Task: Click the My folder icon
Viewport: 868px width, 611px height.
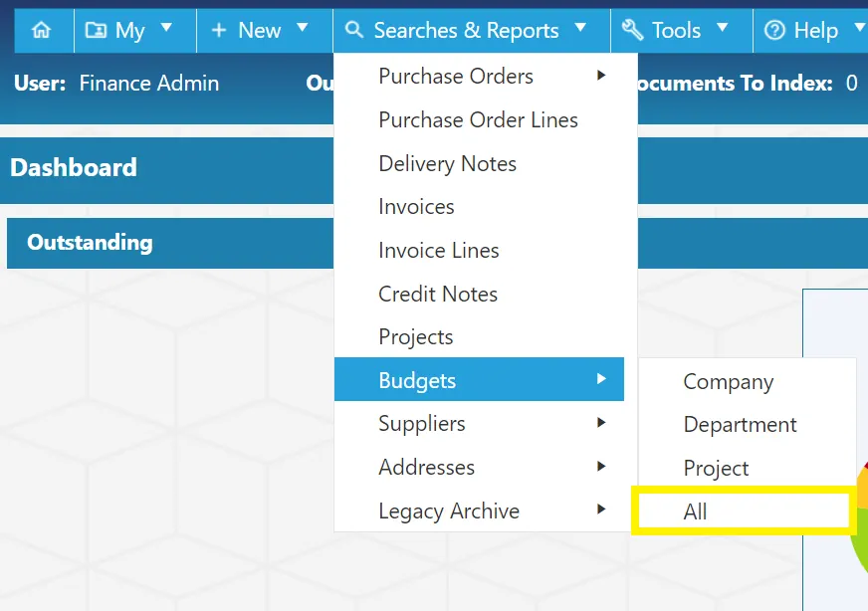Action: (x=96, y=29)
